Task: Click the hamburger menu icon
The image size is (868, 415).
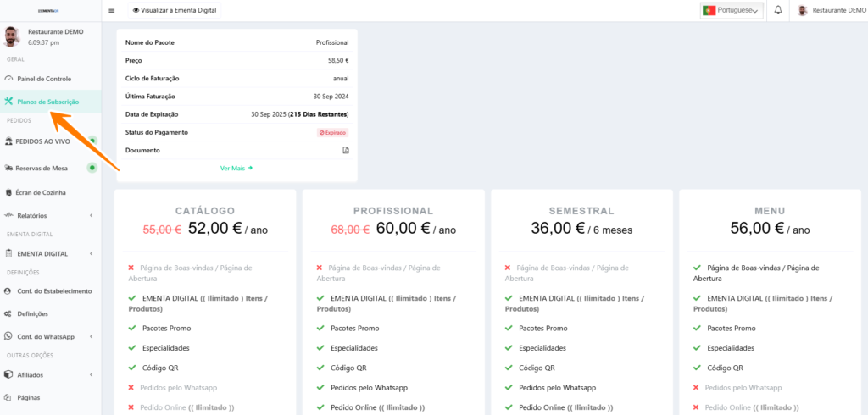Action: click(111, 10)
